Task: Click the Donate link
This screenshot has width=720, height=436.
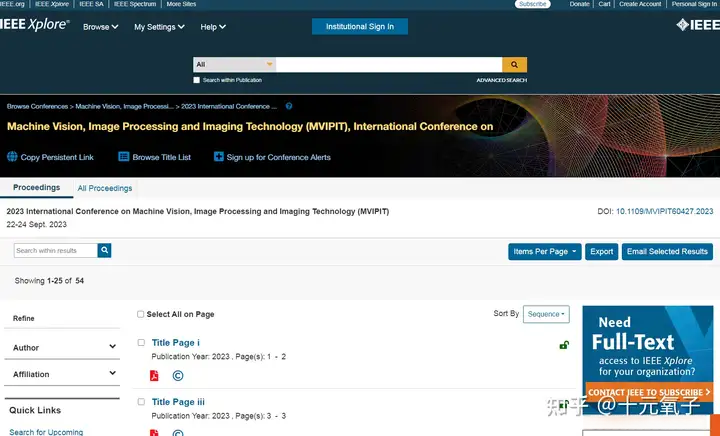Action: click(x=579, y=4)
